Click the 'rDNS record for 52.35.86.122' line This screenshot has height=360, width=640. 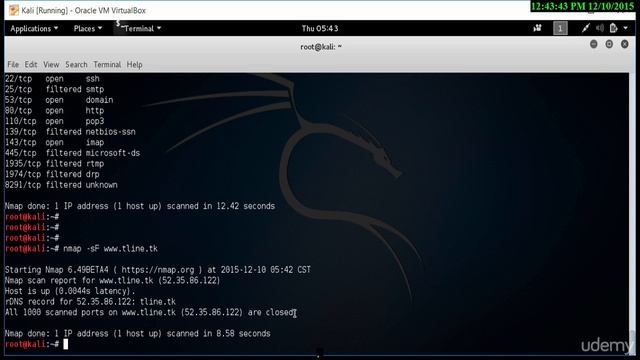(x=90, y=302)
